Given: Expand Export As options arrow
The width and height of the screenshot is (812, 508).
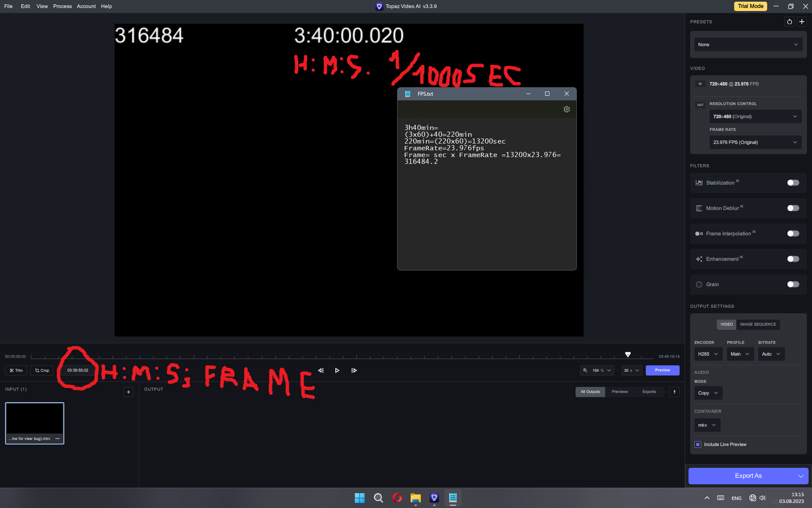Looking at the screenshot, I should tap(801, 476).
